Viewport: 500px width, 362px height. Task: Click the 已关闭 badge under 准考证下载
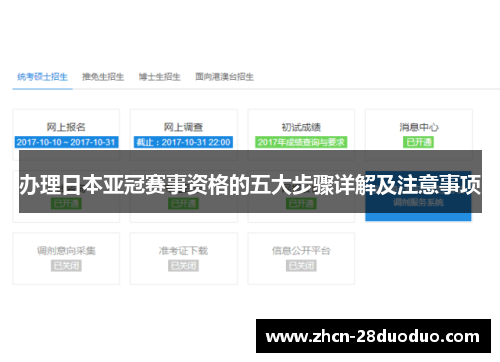[x=183, y=266]
